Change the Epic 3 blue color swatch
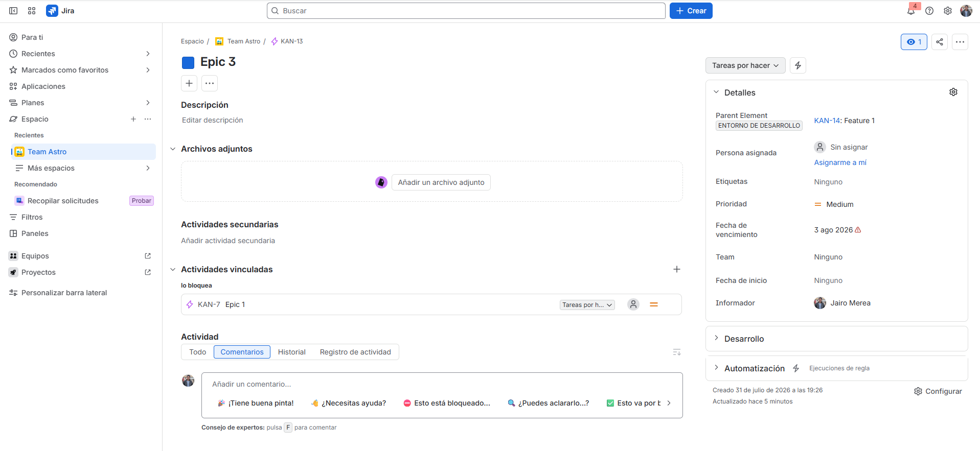Image resolution: width=980 pixels, height=451 pixels. pyautogui.click(x=188, y=62)
